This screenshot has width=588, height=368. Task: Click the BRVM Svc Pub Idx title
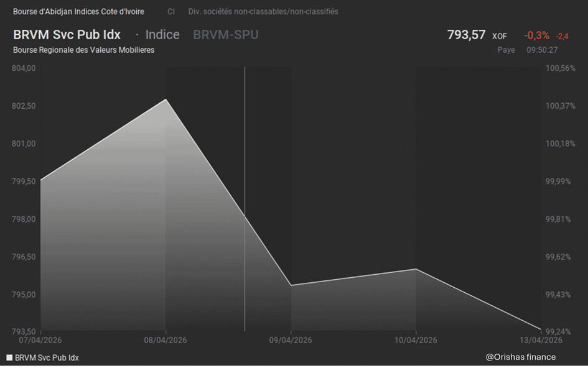point(67,35)
